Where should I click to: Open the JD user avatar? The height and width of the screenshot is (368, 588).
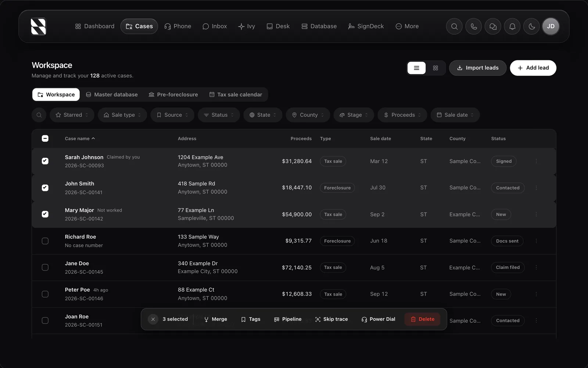pos(551,26)
